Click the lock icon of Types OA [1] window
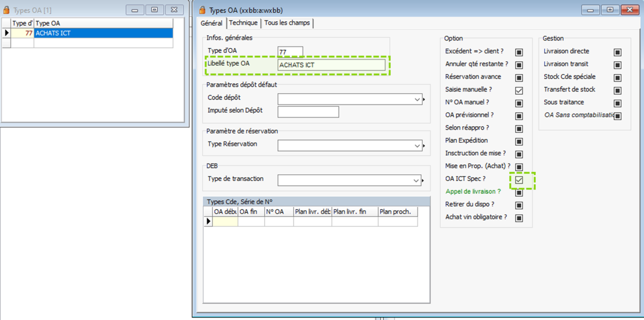Screen dimensions: 644x320 coord(6,10)
